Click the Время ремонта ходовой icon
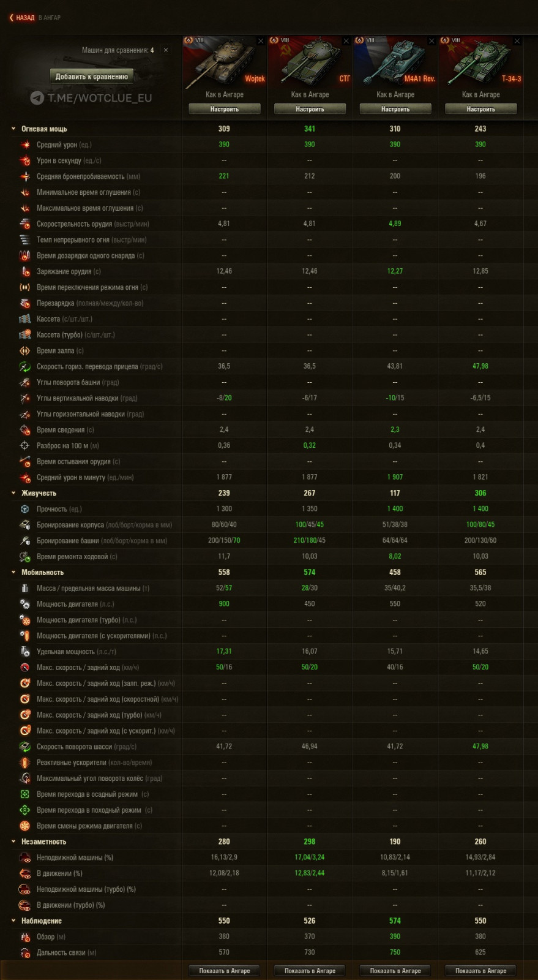This screenshot has height=980, width=538. click(x=25, y=557)
